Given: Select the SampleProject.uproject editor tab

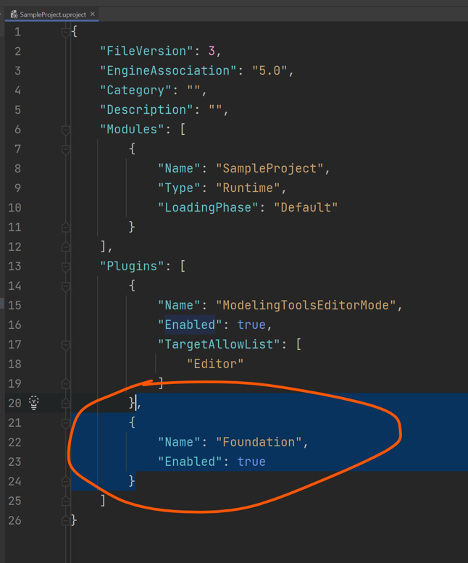Looking at the screenshot, I should coord(52,14).
